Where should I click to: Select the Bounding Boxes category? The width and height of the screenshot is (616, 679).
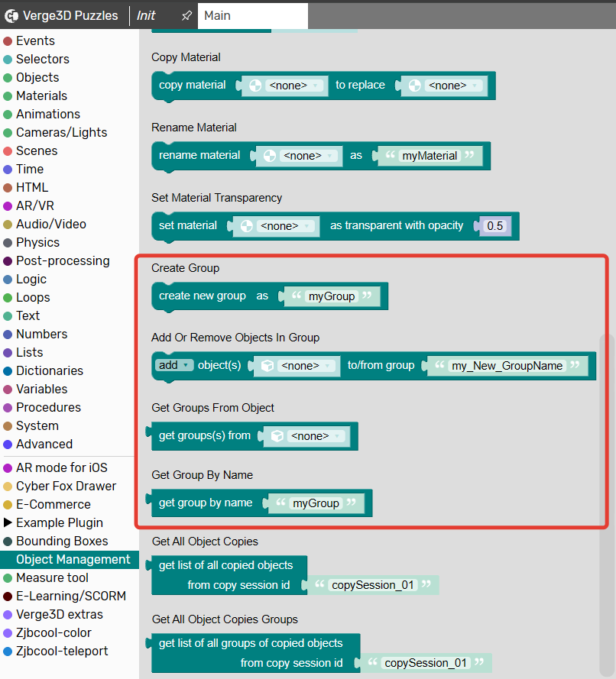[x=62, y=542]
